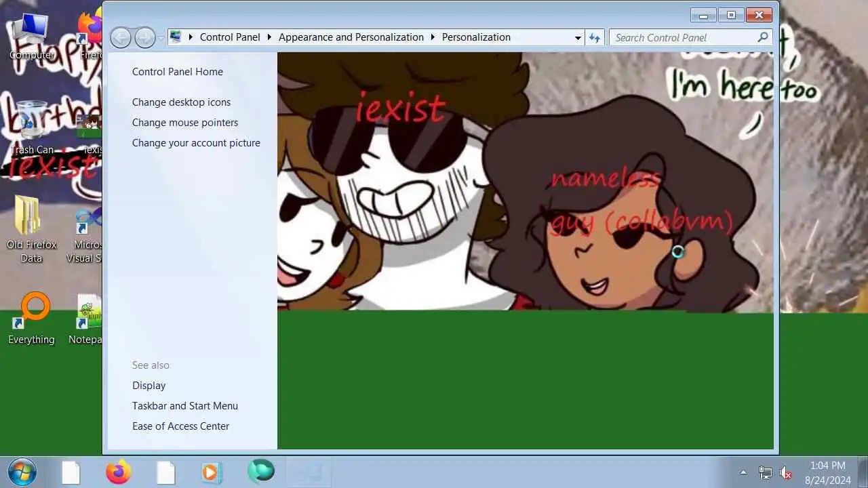868x488 pixels.
Task: Open the Display link under See also
Action: (x=149, y=386)
